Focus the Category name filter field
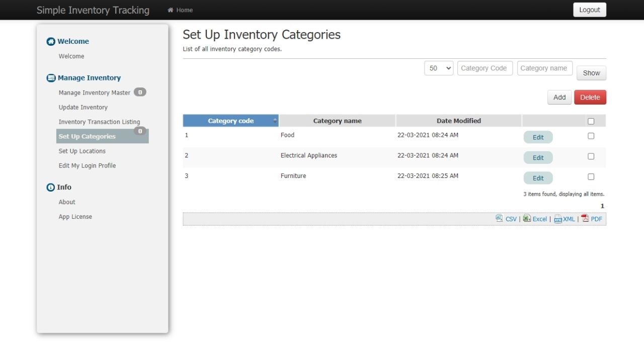This screenshot has width=644, height=362. pyautogui.click(x=545, y=68)
